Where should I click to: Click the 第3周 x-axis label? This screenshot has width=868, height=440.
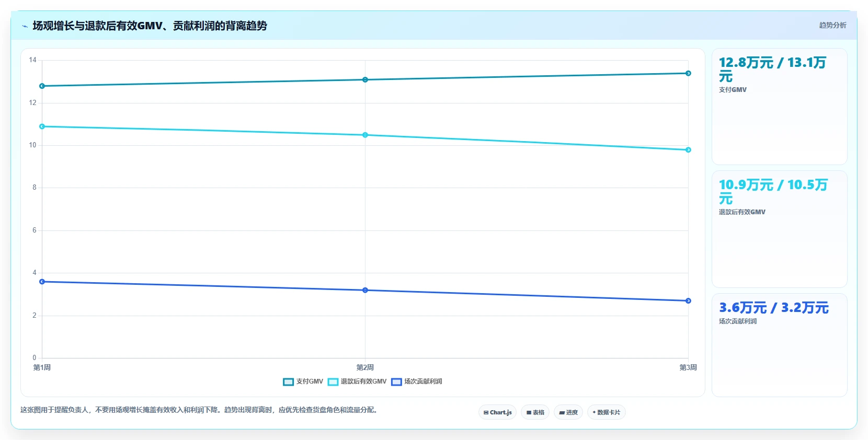point(688,367)
